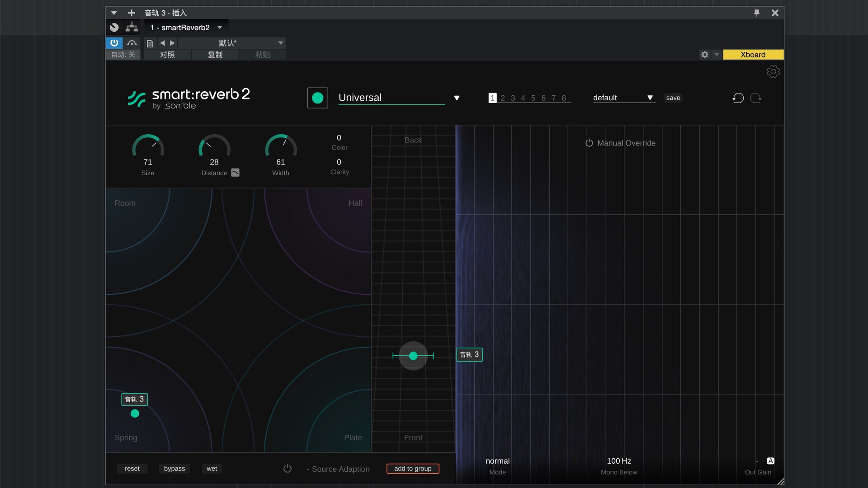Click the 复制 copy button
The height and width of the screenshot is (488, 868).
click(215, 55)
